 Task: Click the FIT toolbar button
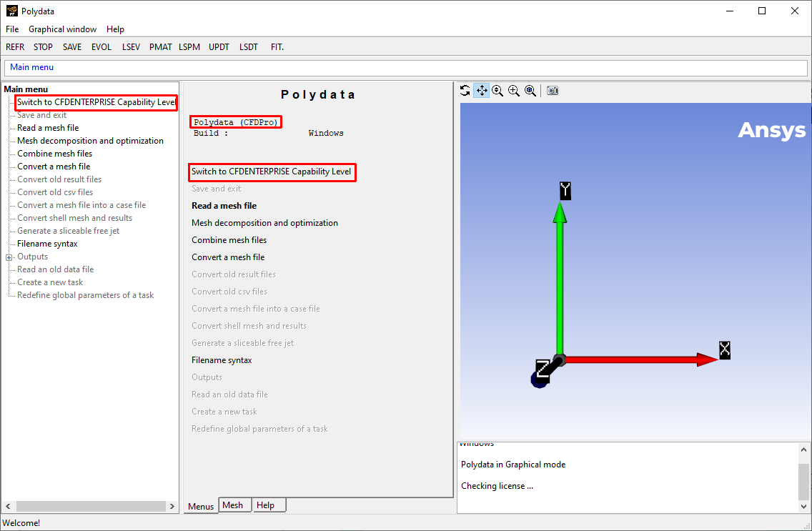coord(277,46)
